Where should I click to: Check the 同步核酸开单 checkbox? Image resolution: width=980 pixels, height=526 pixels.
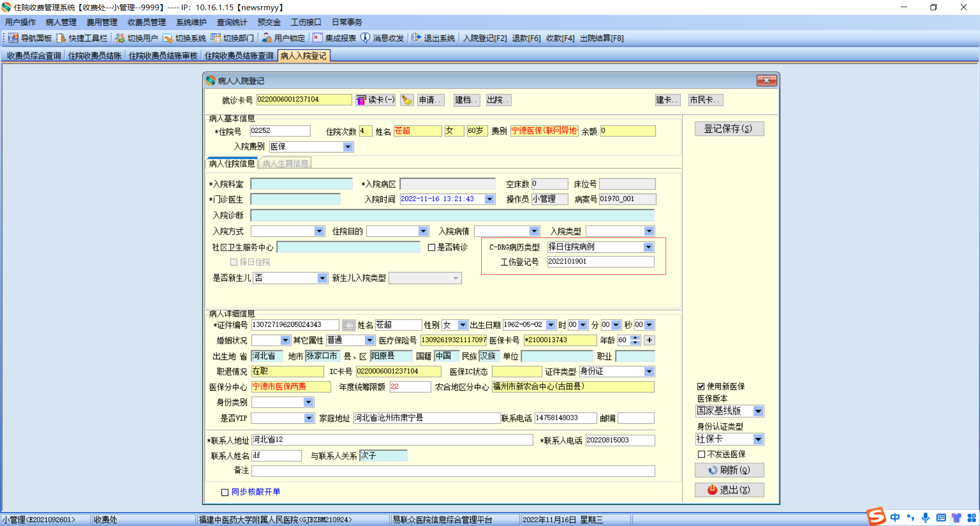pos(225,492)
